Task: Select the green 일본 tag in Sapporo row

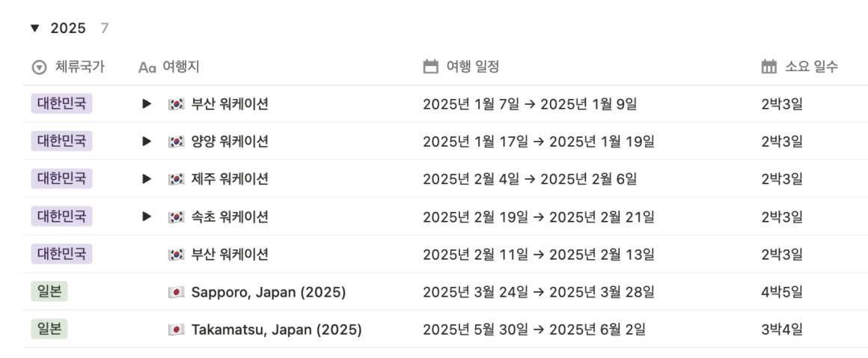Action: (x=49, y=291)
